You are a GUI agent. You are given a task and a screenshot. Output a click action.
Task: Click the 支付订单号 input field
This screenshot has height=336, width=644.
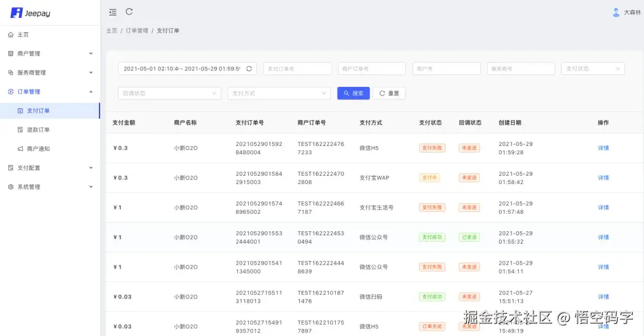point(298,69)
